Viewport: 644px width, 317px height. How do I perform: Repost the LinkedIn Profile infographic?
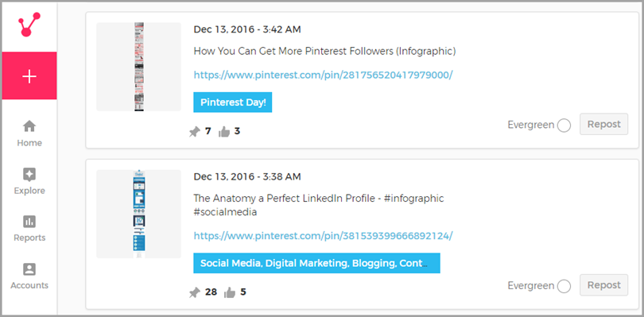603,285
